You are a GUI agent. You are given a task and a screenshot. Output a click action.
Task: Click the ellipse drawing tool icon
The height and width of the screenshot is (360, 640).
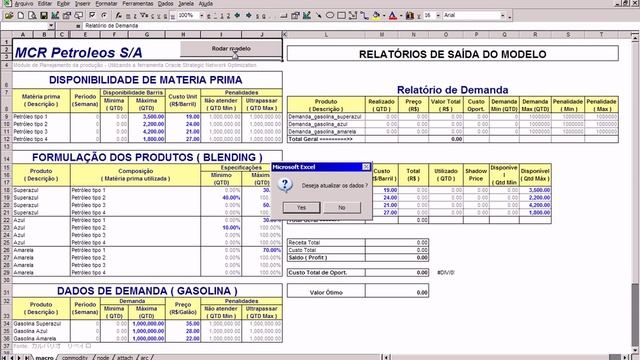pos(330,16)
